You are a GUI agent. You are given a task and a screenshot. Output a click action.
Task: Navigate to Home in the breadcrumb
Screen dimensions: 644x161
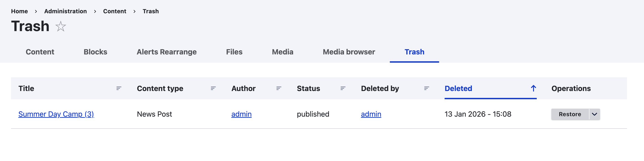click(x=19, y=11)
